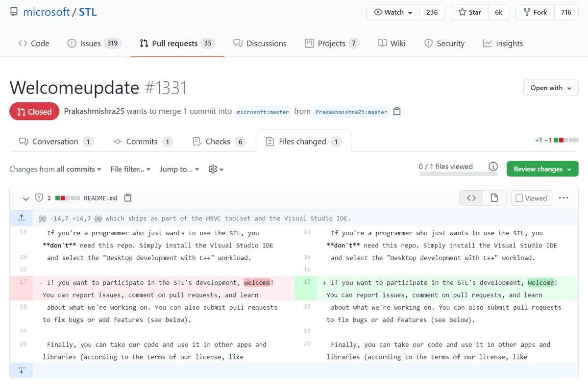588x390 pixels.
Task: Go to the Discussions tab
Action: [x=260, y=43]
